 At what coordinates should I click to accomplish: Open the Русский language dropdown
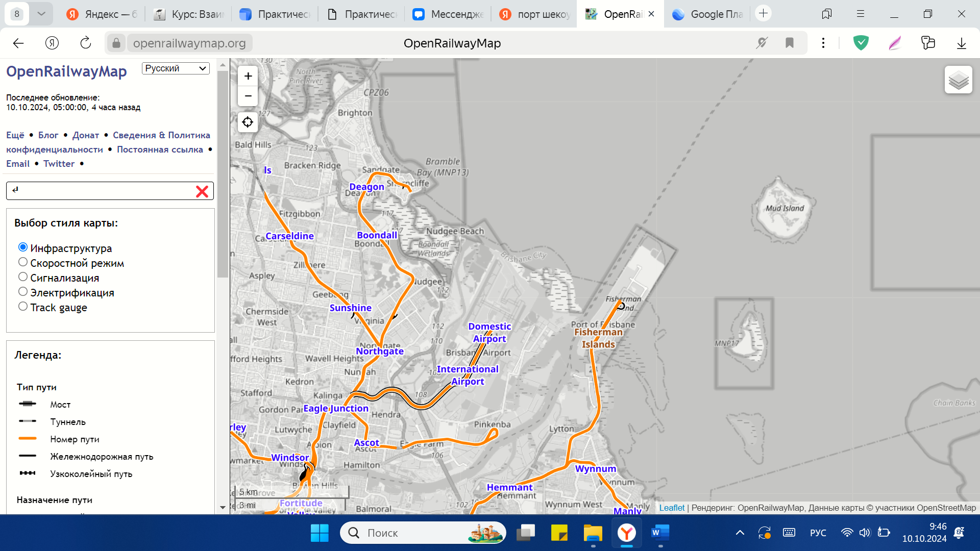pyautogui.click(x=176, y=68)
